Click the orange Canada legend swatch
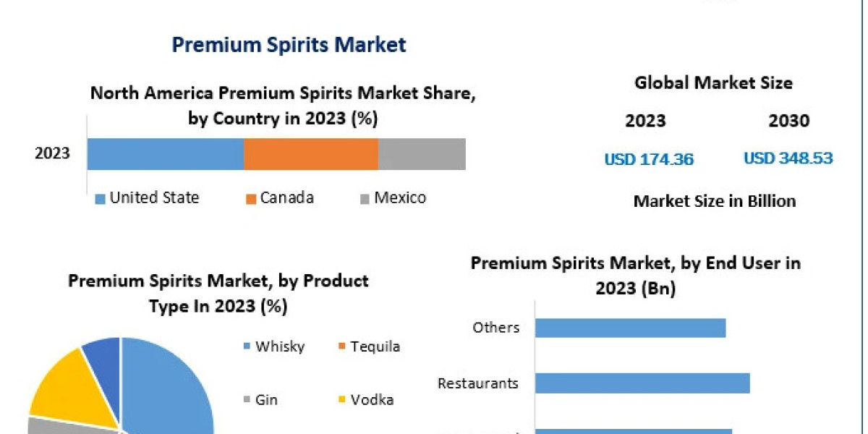Image resolution: width=868 pixels, height=434 pixels. click(251, 199)
